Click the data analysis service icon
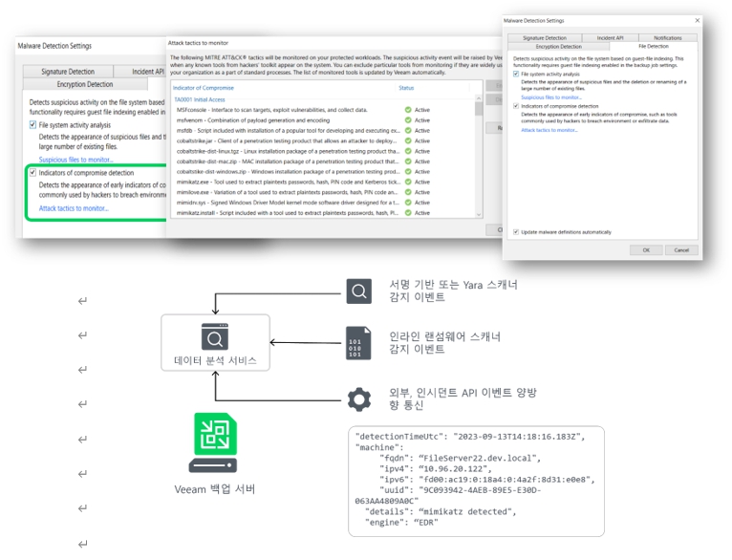This screenshot has height=560, width=732. click(214, 336)
